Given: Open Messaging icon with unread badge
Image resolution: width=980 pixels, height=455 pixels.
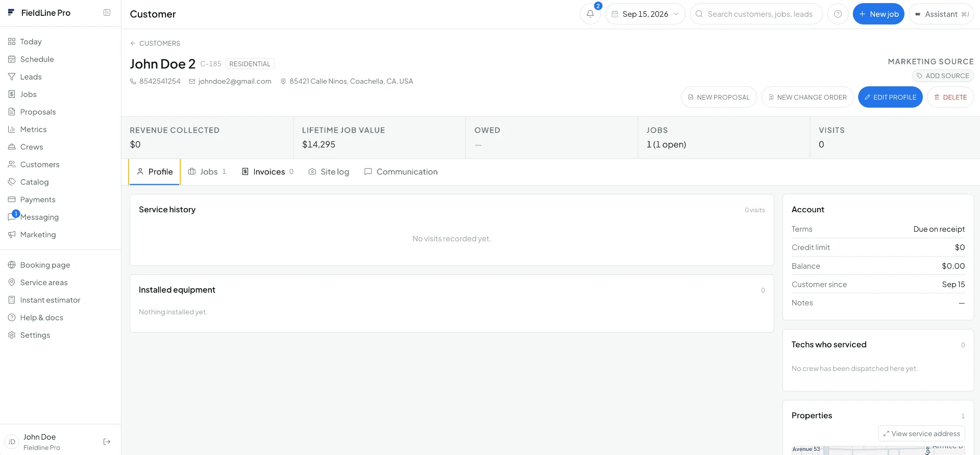Looking at the screenshot, I should 13,216.
